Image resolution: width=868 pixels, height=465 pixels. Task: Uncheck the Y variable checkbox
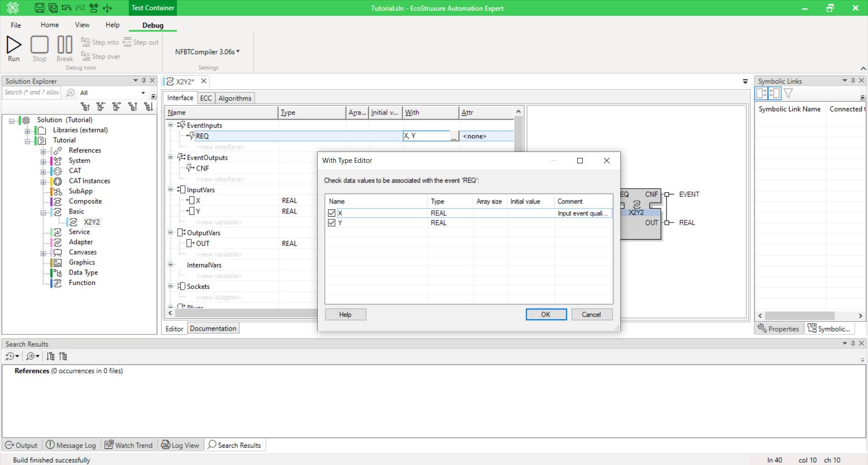point(331,223)
